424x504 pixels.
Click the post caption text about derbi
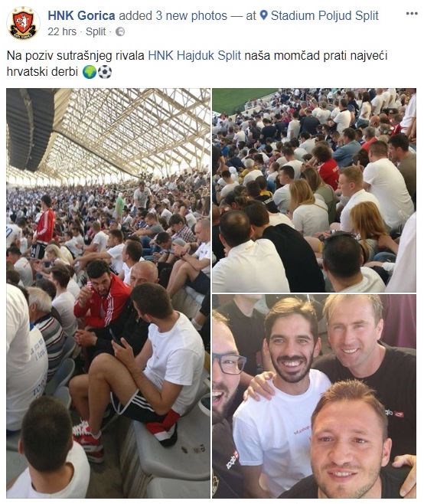point(197,64)
